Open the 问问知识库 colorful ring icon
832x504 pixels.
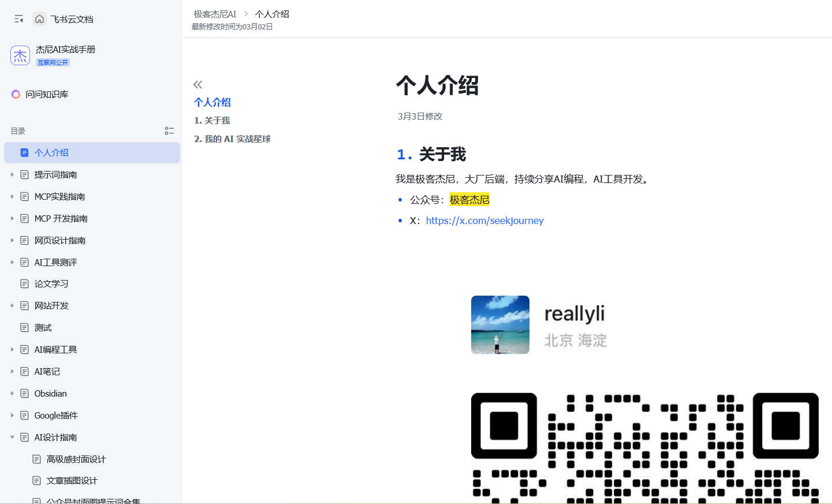(16, 94)
